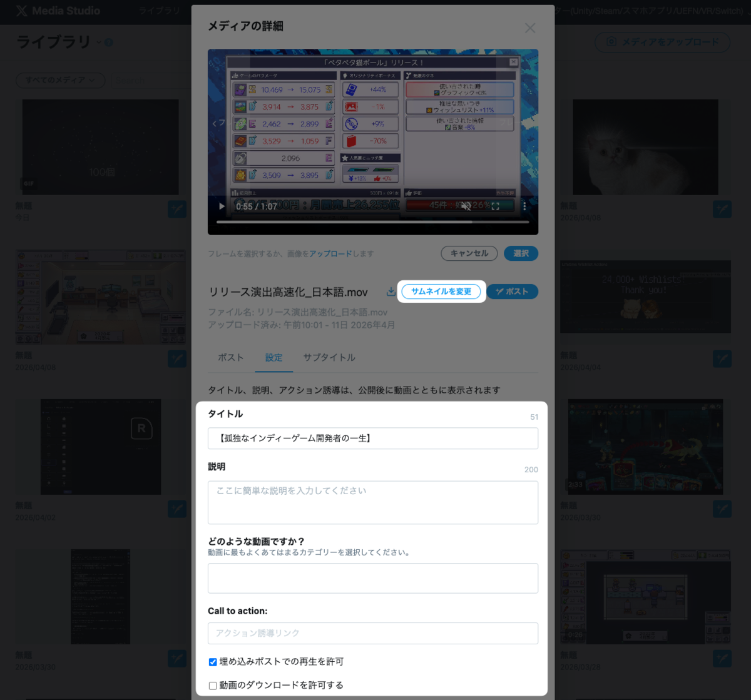751x700 pixels.
Task: Click compose icon for the 今日 media item
Action: [x=177, y=209]
